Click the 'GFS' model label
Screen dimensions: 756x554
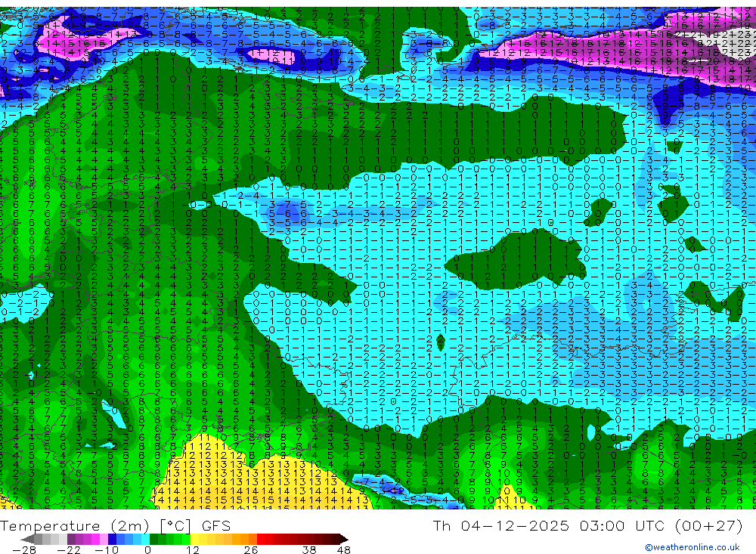click(216, 526)
